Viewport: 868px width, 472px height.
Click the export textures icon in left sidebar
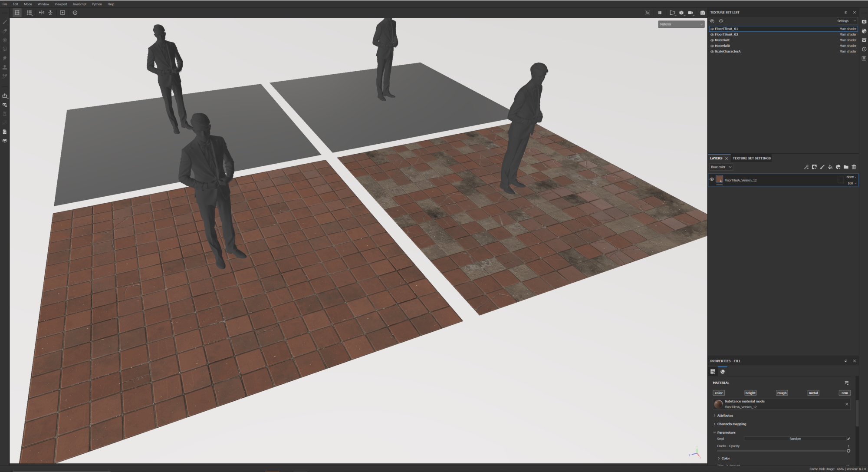(x=5, y=96)
